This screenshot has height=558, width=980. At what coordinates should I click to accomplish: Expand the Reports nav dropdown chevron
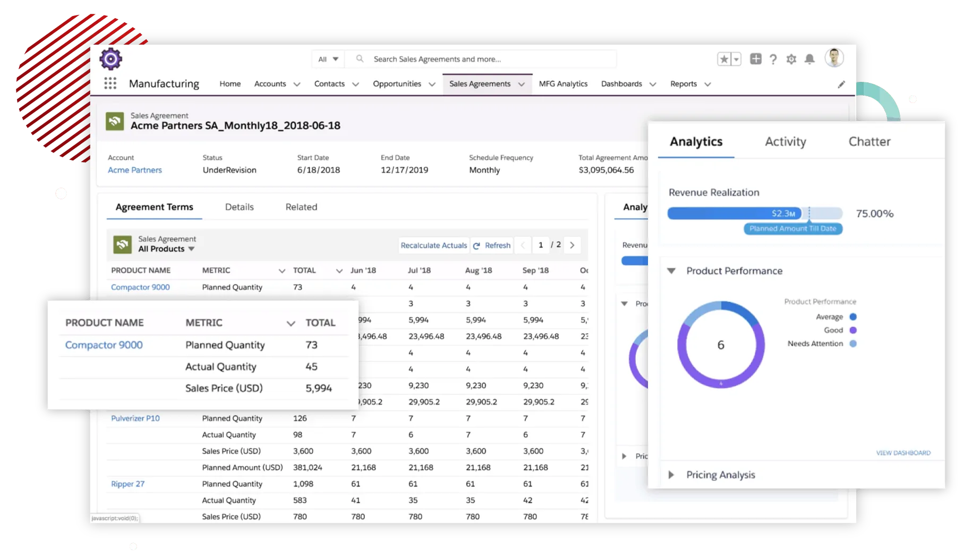708,84
